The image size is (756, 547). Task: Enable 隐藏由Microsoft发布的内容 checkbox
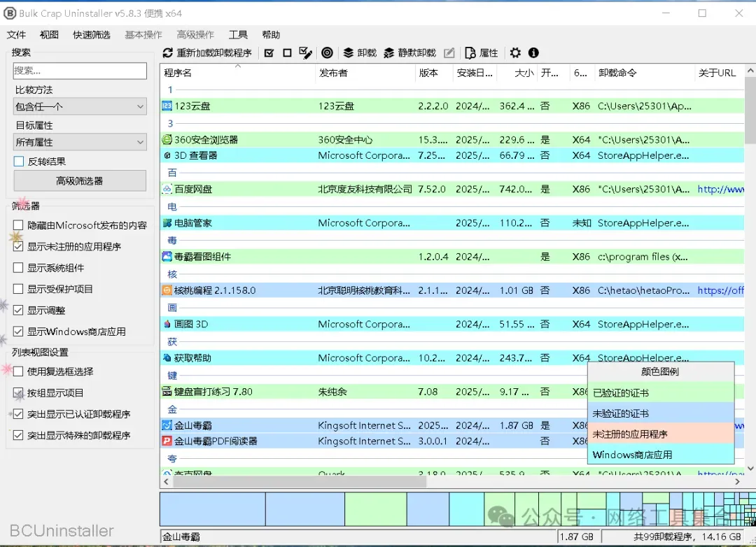click(x=18, y=225)
